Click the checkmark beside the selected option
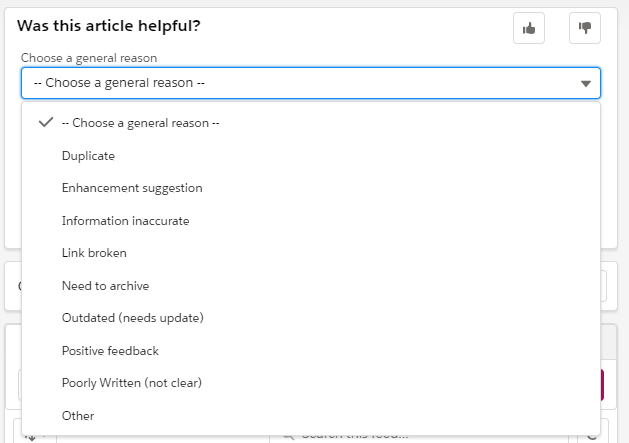 (x=45, y=123)
